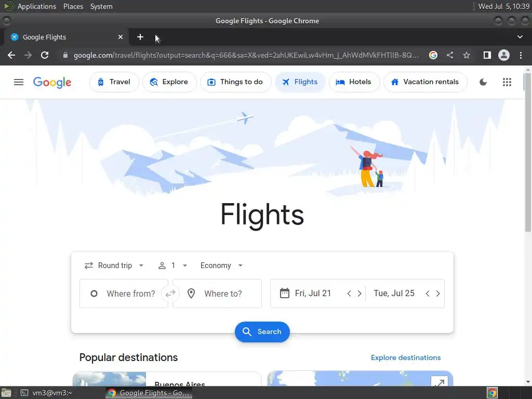
Task: Expand the Economy class dropdown
Action: pos(221,265)
